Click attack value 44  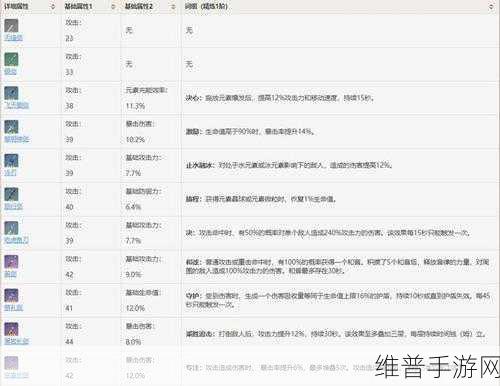coord(69,342)
